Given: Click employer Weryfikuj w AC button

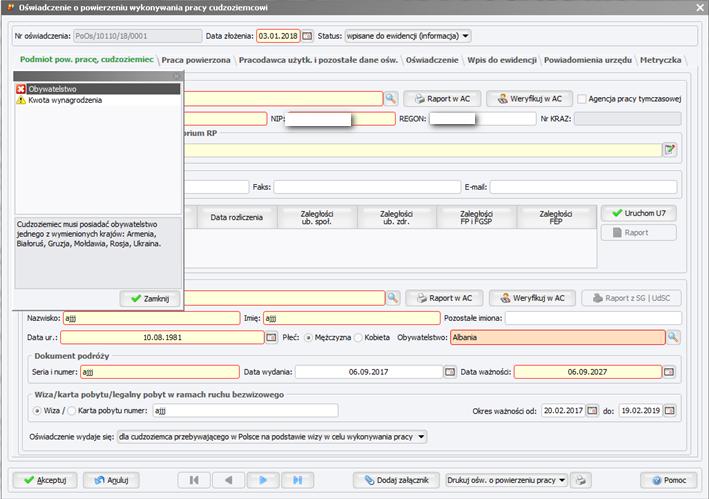Looking at the screenshot, I should (529, 99).
